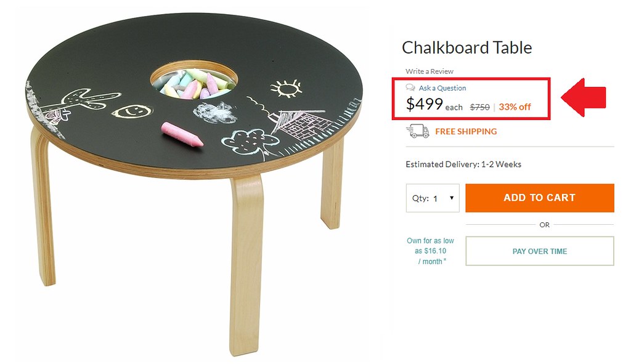The width and height of the screenshot is (631, 364).
Task: Open the Qty quantity dropdown
Action: pyautogui.click(x=432, y=198)
